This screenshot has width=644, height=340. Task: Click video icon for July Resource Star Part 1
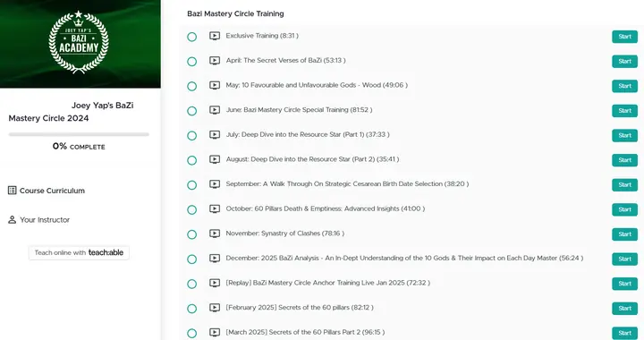tap(215, 134)
